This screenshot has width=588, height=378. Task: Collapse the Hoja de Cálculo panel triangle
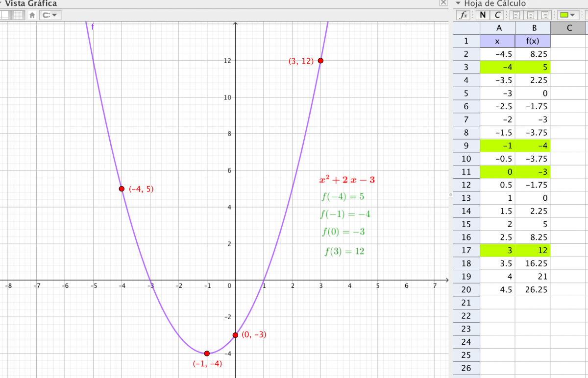pos(458,3)
